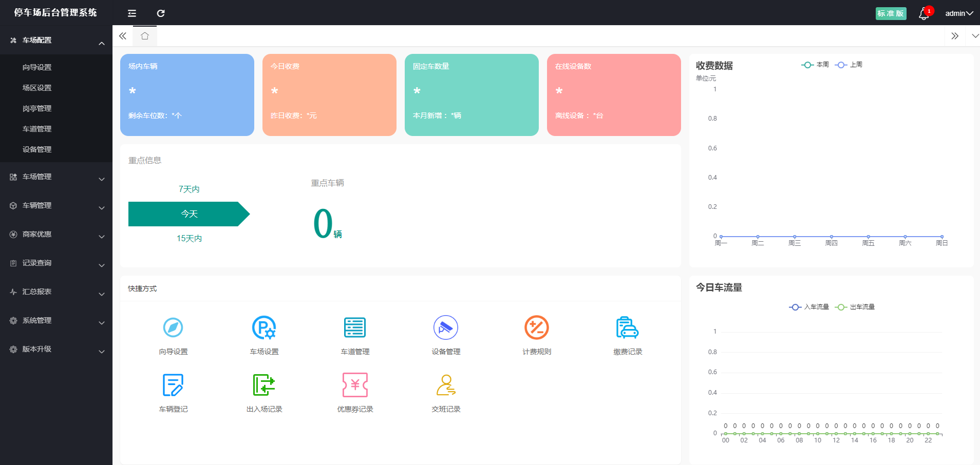Select the 15天内 time range
The image size is (980, 465).
tap(189, 239)
